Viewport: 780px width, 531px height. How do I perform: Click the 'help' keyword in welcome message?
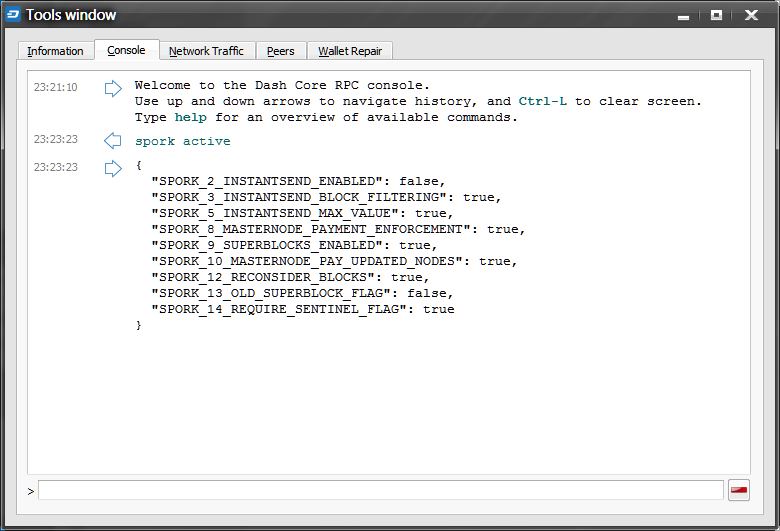point(191,117)
